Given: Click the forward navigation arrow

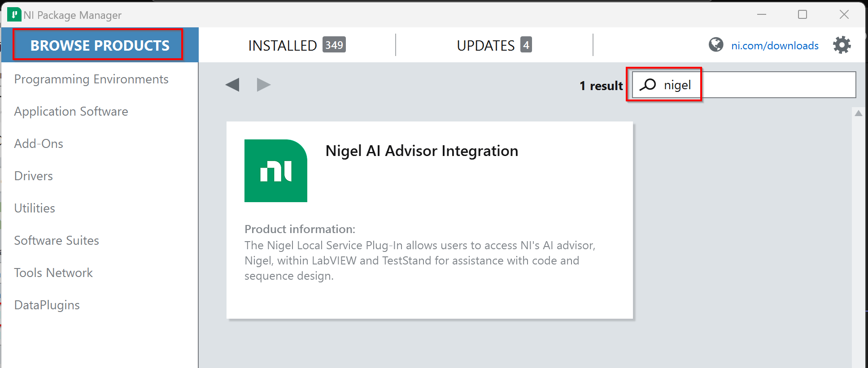Looking at the screenshot, I should click(x=263, y=85).
